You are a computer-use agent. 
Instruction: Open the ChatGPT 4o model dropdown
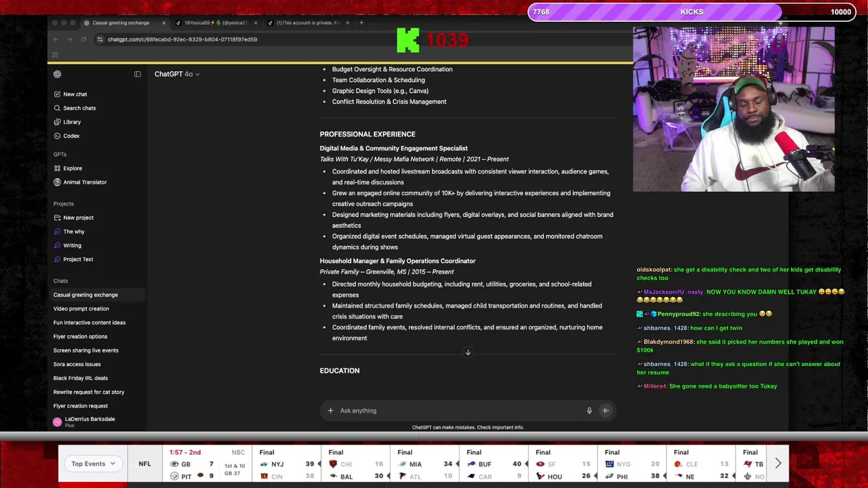[177, 74]
